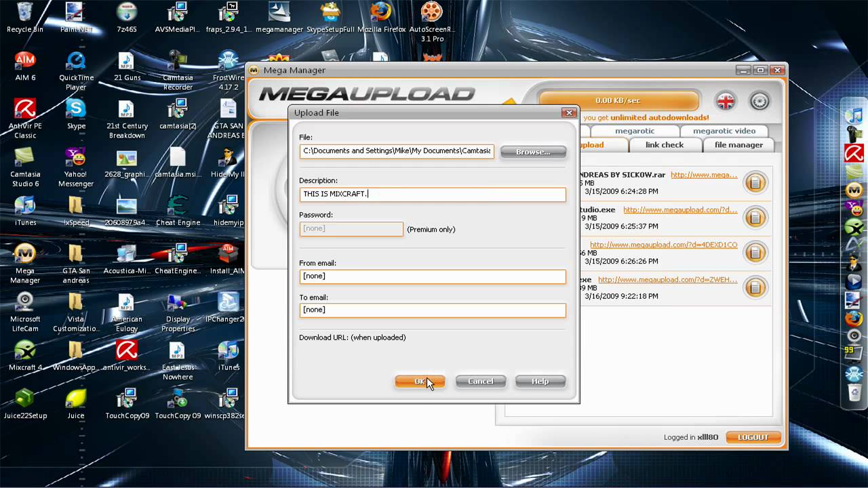Open AntiVir PE Classic shortcut
The width and height of the screenshot is (868, 488).
(x=25, y=119)
